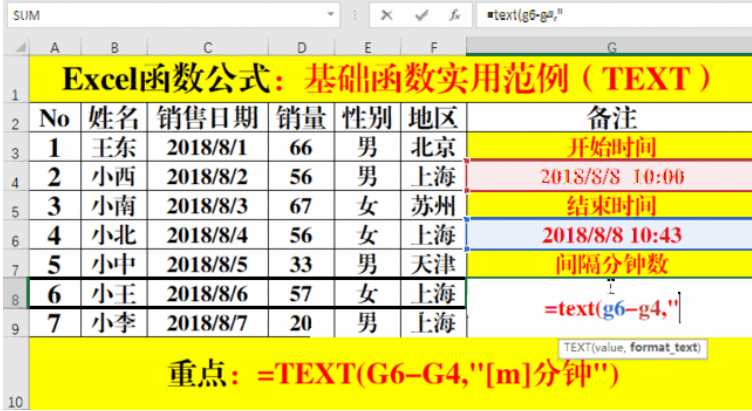
Task: Select name cell '小李'
Action: [114, 323]
